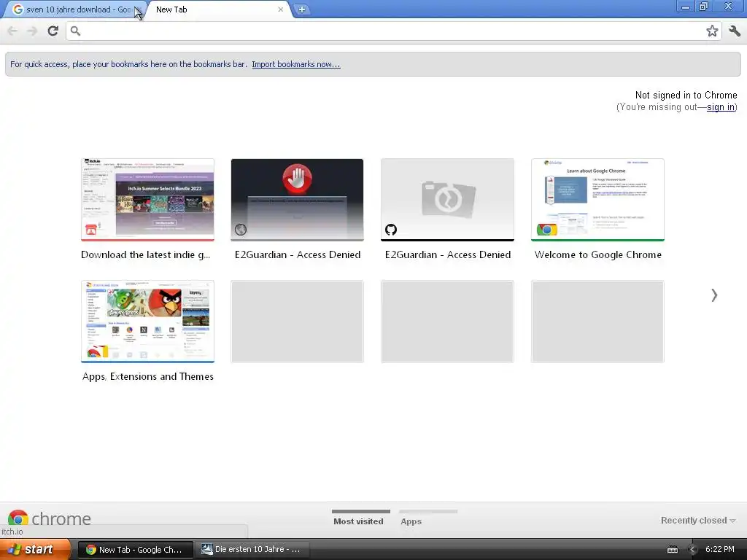Screen dimensions: 747x560
Task: Open the GitHub E2Guardian broken thumbnail
Action: click(447, 200)
